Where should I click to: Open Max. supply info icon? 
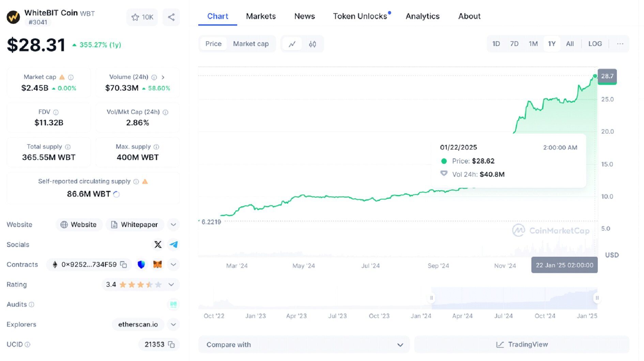[156, 147]
